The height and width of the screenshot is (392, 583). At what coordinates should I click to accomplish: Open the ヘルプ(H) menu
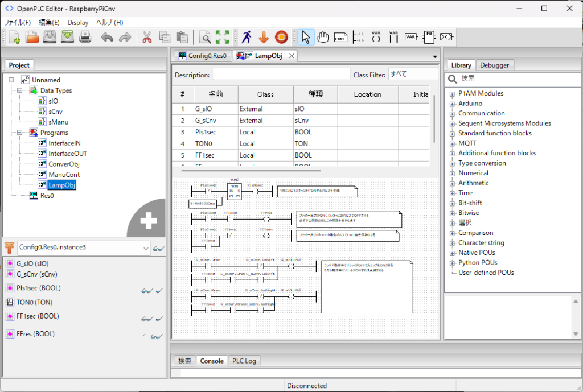pos(110,23)
